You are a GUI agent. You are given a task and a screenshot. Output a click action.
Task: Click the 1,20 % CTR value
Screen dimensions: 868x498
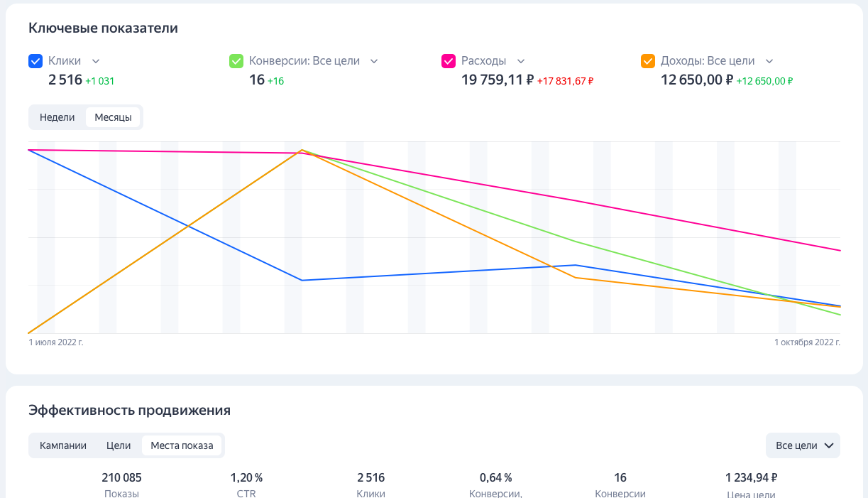[246, 477]
